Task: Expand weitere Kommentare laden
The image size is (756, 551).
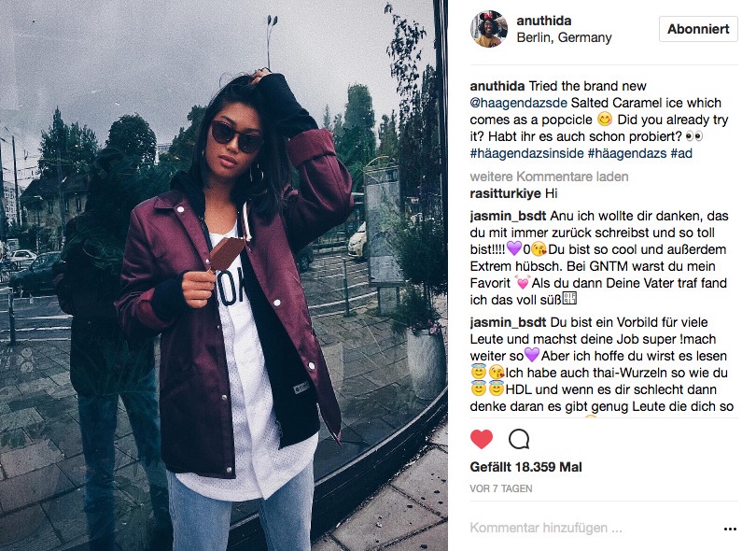Action: click(x=549, y=177)
